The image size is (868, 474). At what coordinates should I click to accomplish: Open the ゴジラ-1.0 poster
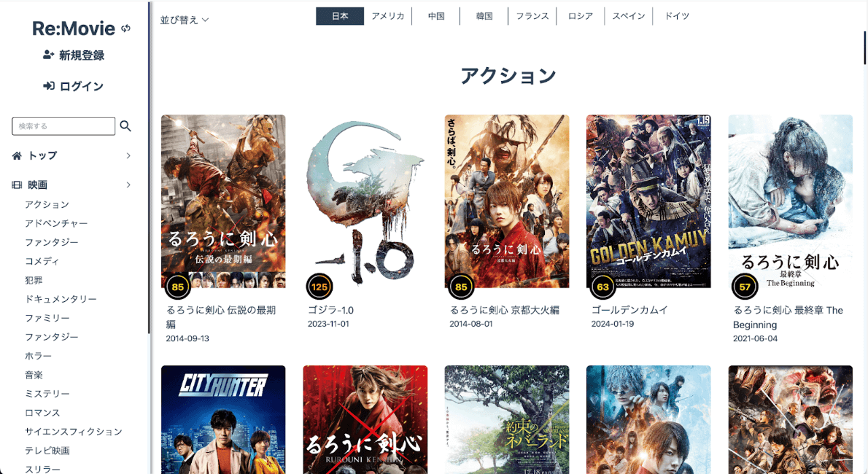tap(365, 201)
